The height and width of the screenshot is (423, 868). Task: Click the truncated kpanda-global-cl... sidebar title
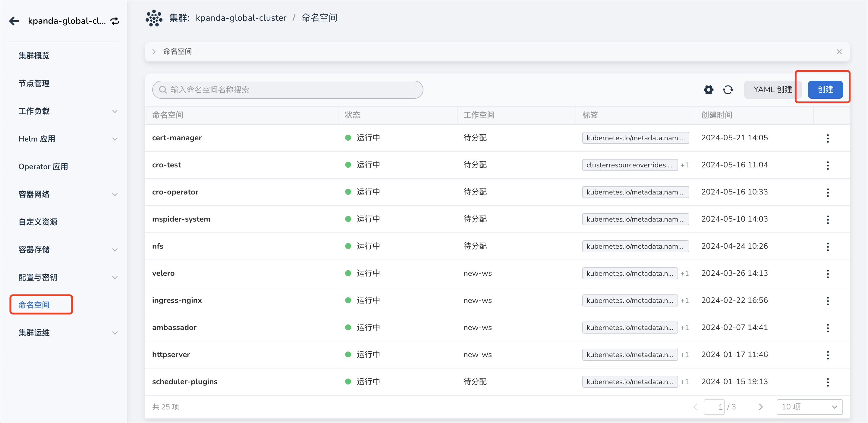pyautogui.click(x=67, y=21)
